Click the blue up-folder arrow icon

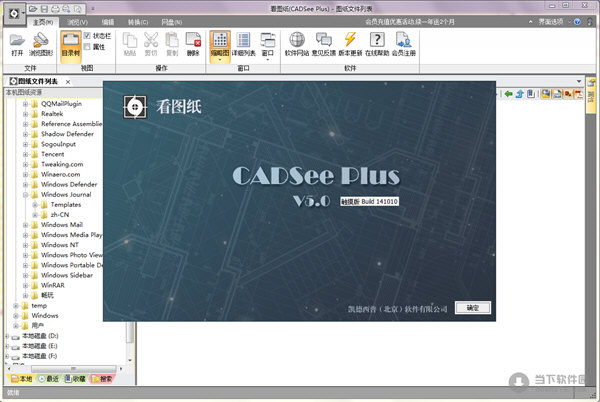click(520, 94)
